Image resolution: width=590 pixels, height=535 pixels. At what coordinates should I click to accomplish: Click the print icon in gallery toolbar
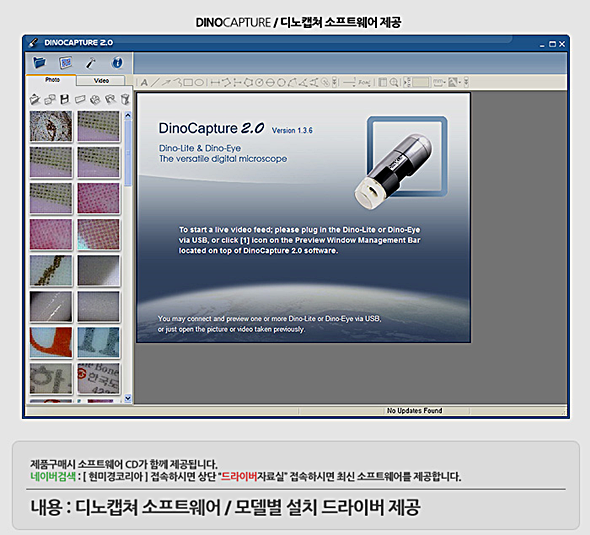click(95, 99)
